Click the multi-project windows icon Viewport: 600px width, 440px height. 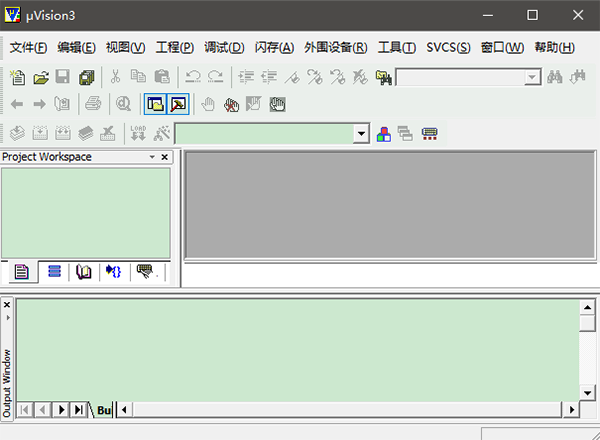[x=405, y=134]
